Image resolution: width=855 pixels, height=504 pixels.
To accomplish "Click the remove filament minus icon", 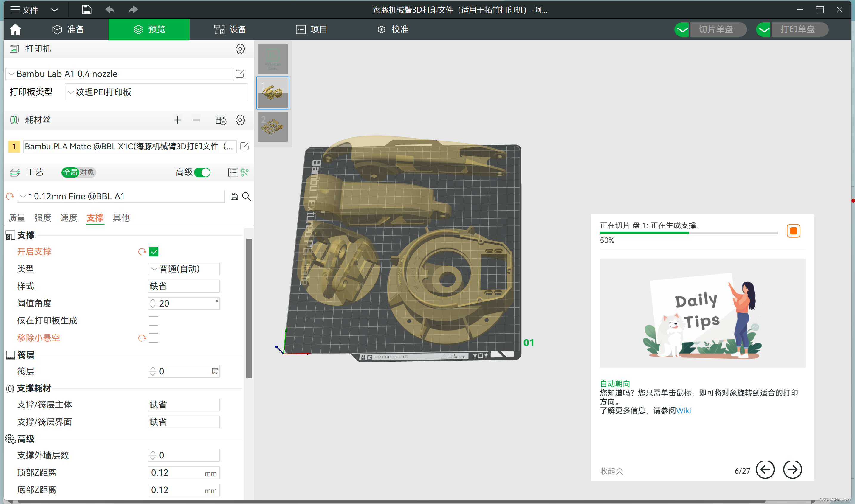I will click(196, 120).
